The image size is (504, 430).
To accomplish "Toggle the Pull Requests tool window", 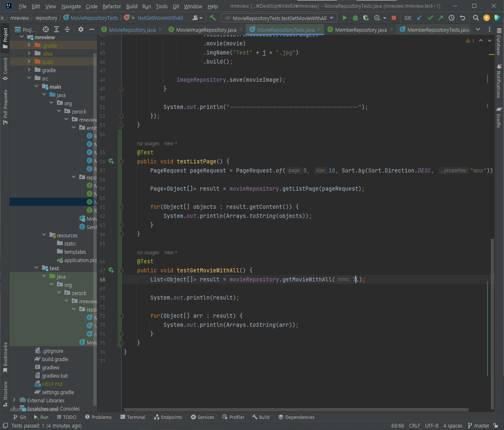I will click(x=5, y=106).
